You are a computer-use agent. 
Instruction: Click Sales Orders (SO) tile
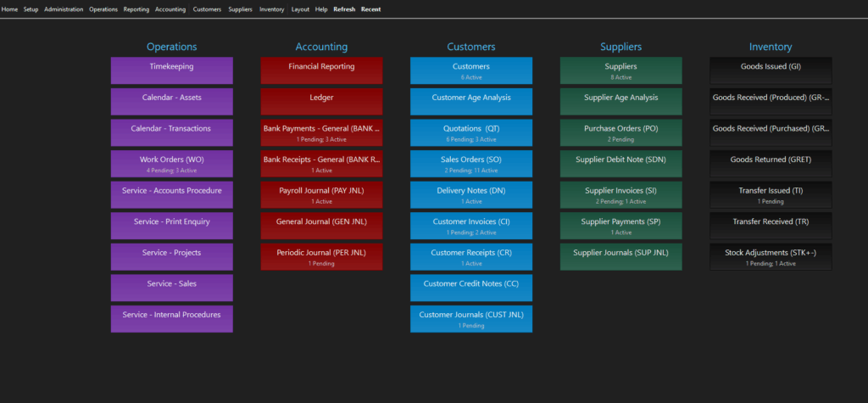click(471, 164)
